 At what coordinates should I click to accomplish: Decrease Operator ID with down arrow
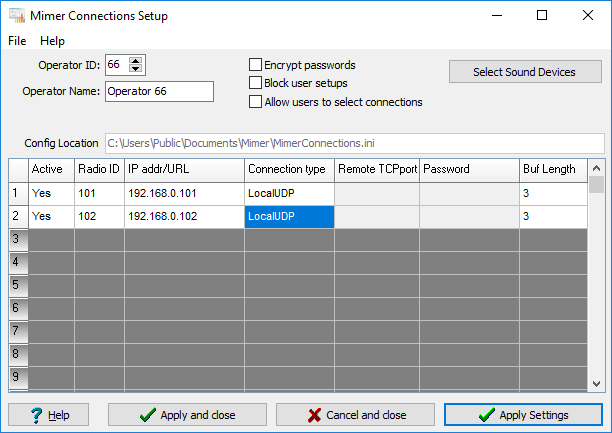coord(135,69)
